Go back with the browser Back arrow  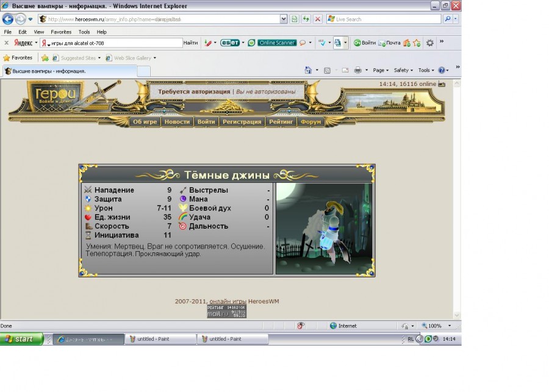(x=8, y=19)
